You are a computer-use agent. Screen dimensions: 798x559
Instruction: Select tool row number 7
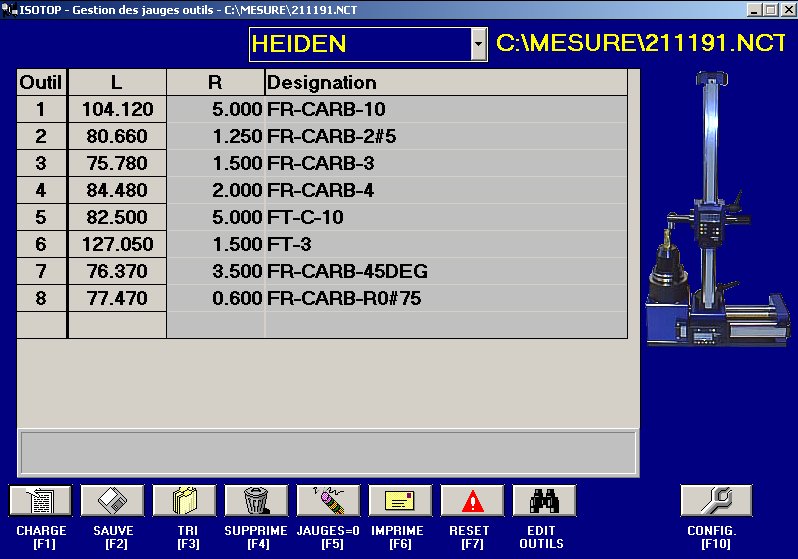tap(41, 271)
